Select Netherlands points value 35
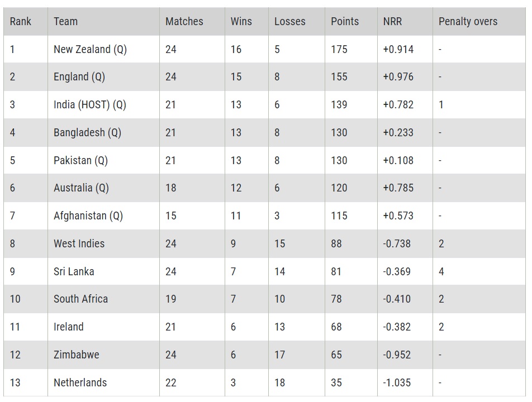The width and height of the screenshot is (532, 402). (336, 382)
